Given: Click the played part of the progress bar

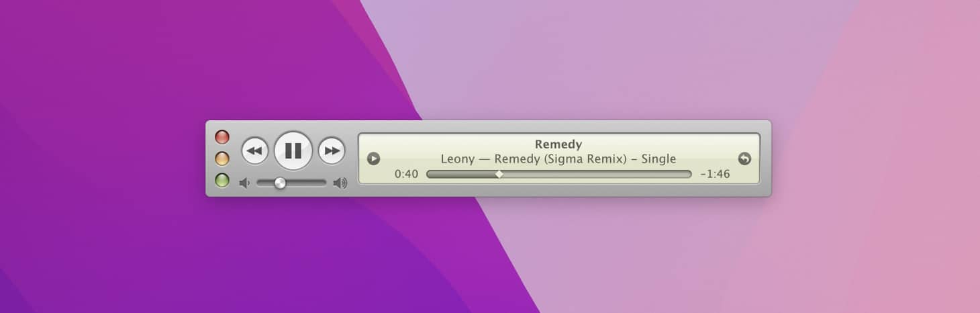Looking at the screenshot, I should [461, 174].
